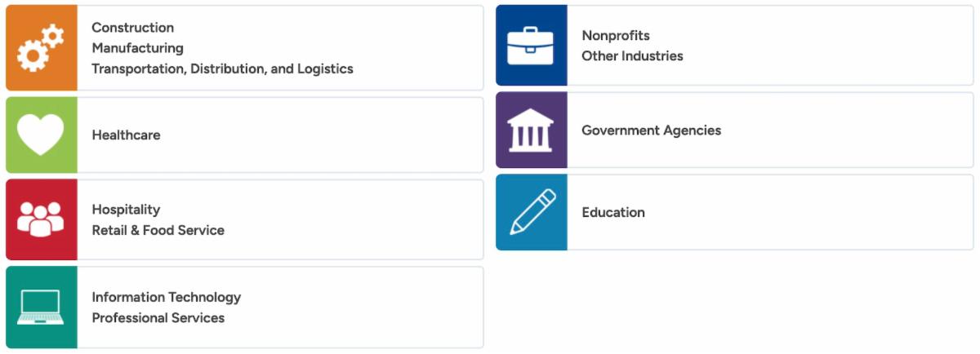Open Professional Services link
Screen dimensions: 980x354
coord(158,317)
